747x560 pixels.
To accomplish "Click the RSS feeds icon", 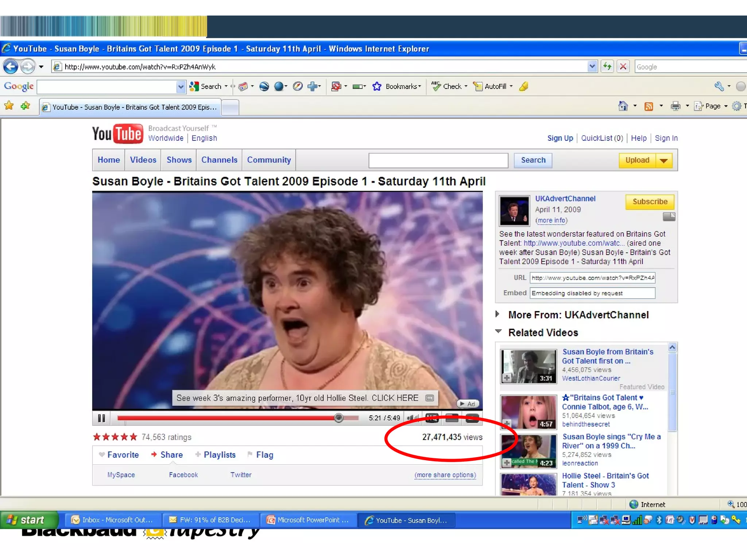I will [x=649, y=106].
